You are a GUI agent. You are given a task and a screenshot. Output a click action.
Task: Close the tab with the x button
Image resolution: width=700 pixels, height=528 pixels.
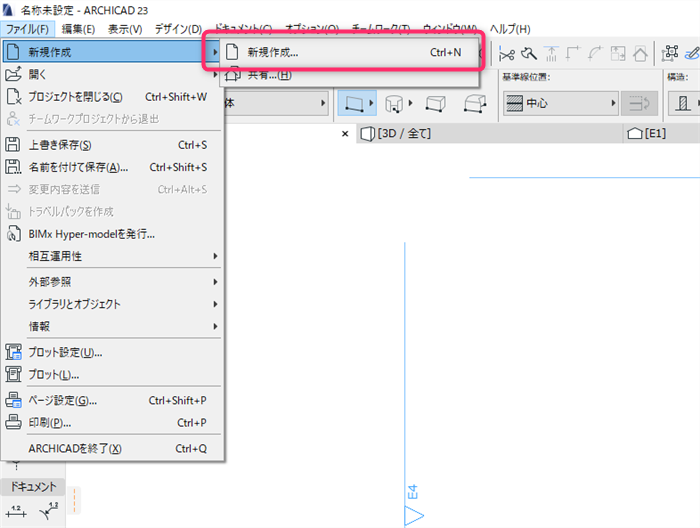345,133
